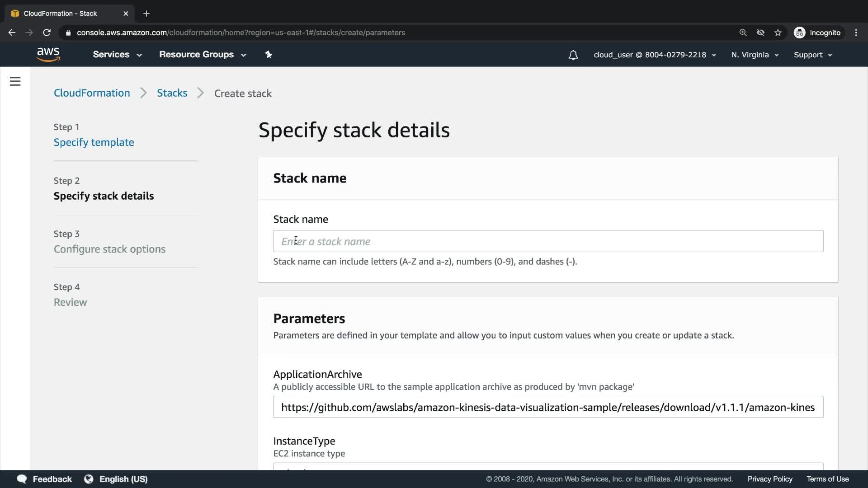
Task: Click the third-party cookies blocked eye icon
Action: (x=760, y=33)
